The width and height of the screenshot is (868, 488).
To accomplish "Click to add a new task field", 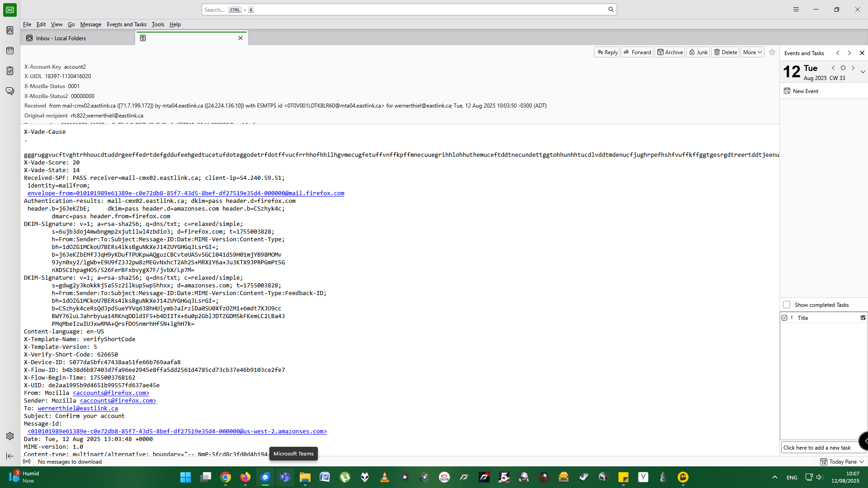I will (x=818, y=448).
